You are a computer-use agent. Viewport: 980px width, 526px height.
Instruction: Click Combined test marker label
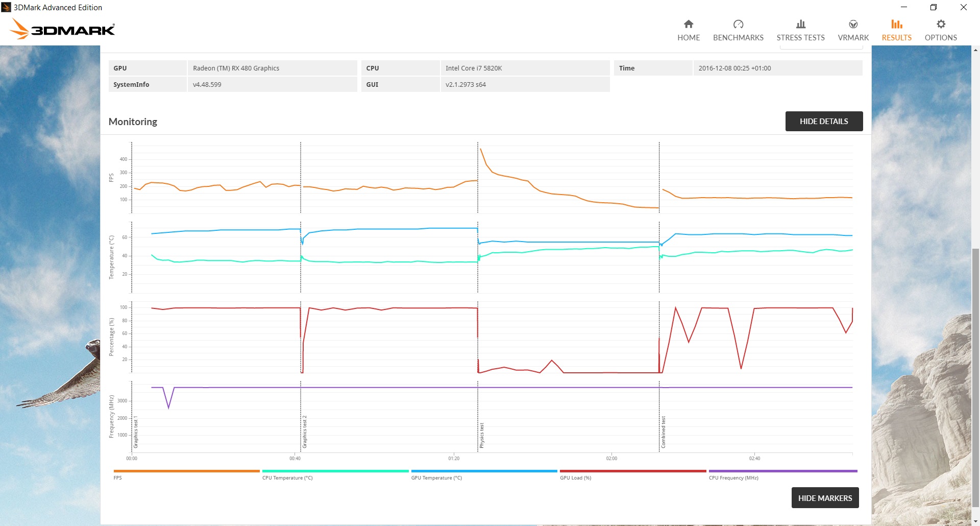(663, 432)
